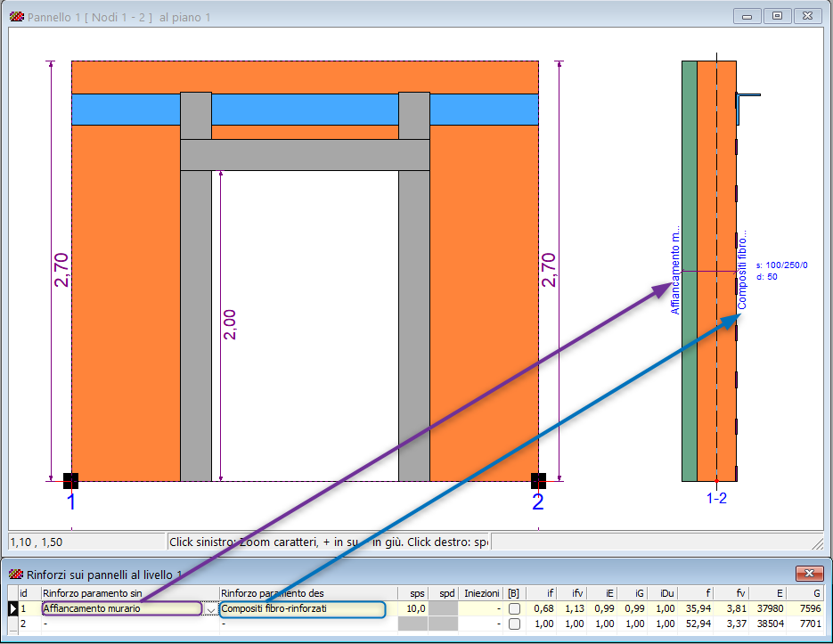Toggle the [B] checkbox in row 1
833x644 pixels.
click(x=514, y=608)
